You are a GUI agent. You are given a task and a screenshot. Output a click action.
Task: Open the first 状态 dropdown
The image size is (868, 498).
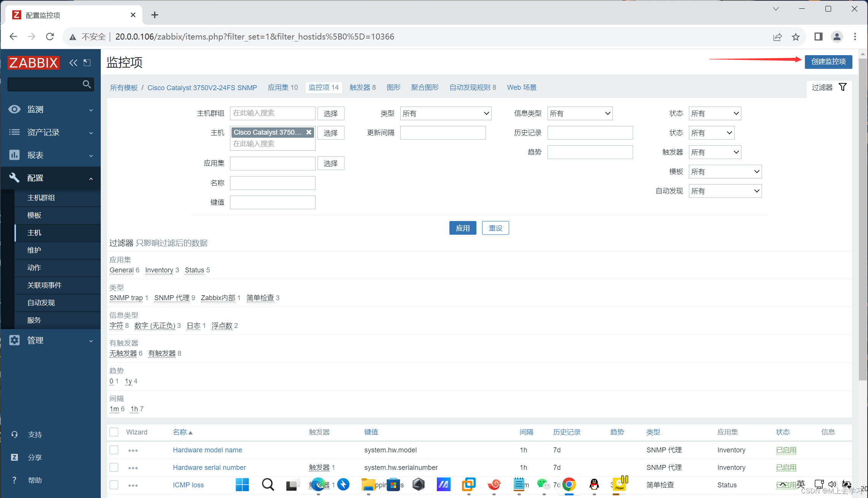click(x=715, y=113)
